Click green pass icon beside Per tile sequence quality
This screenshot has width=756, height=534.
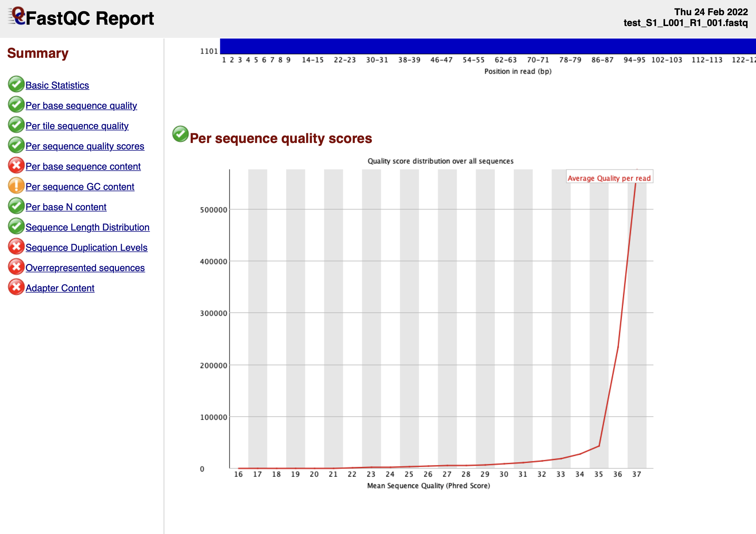[x=16, y=125]
